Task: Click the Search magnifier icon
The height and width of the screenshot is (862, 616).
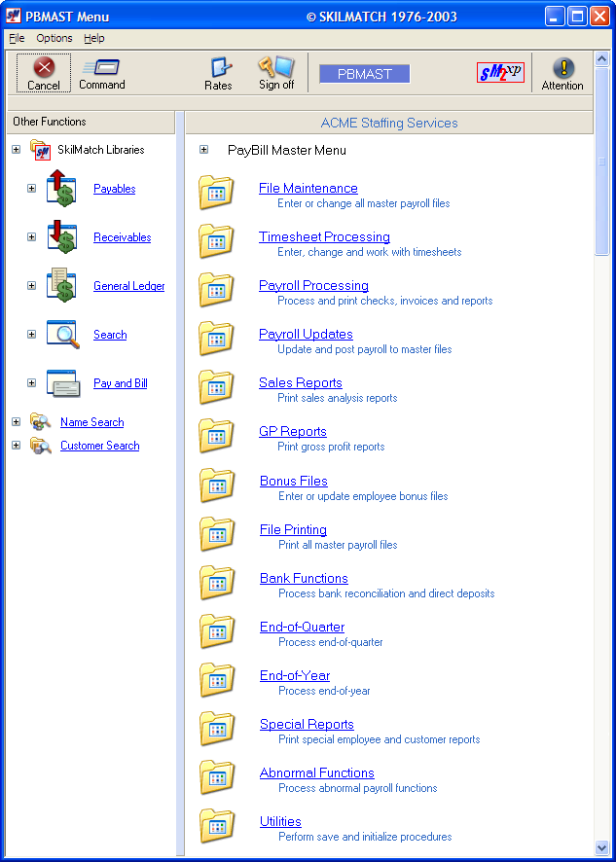Action: [62, 335]
